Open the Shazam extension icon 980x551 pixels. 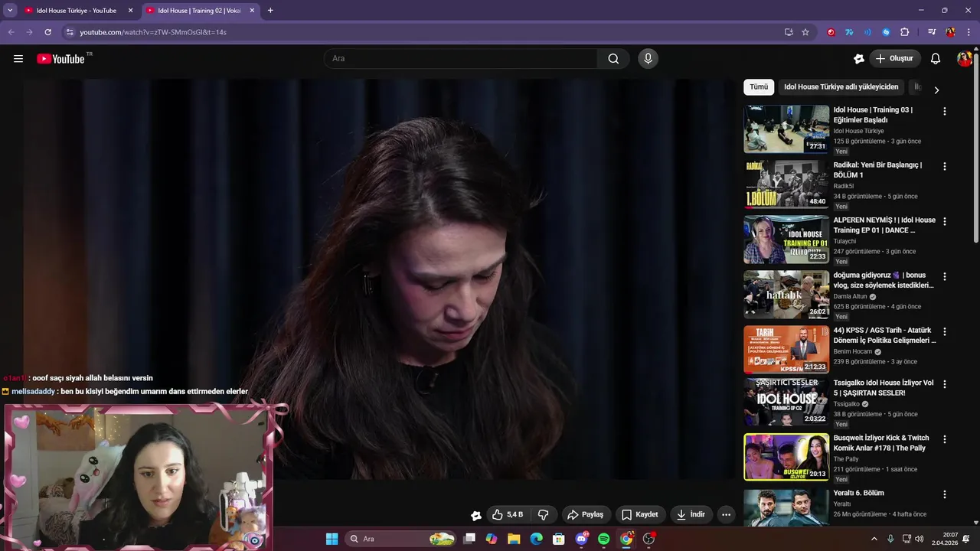[x=886, y=32]
